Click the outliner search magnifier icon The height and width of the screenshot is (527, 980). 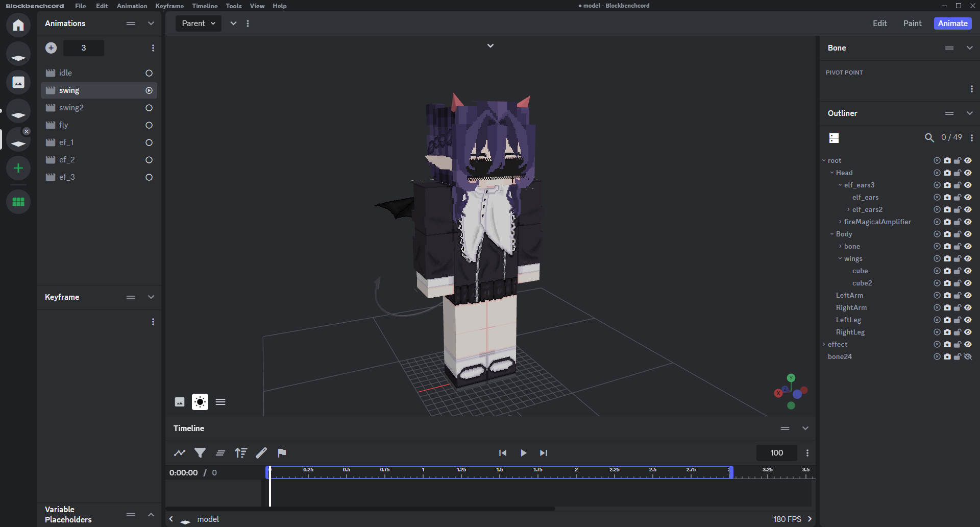click(x=929, y=138)
